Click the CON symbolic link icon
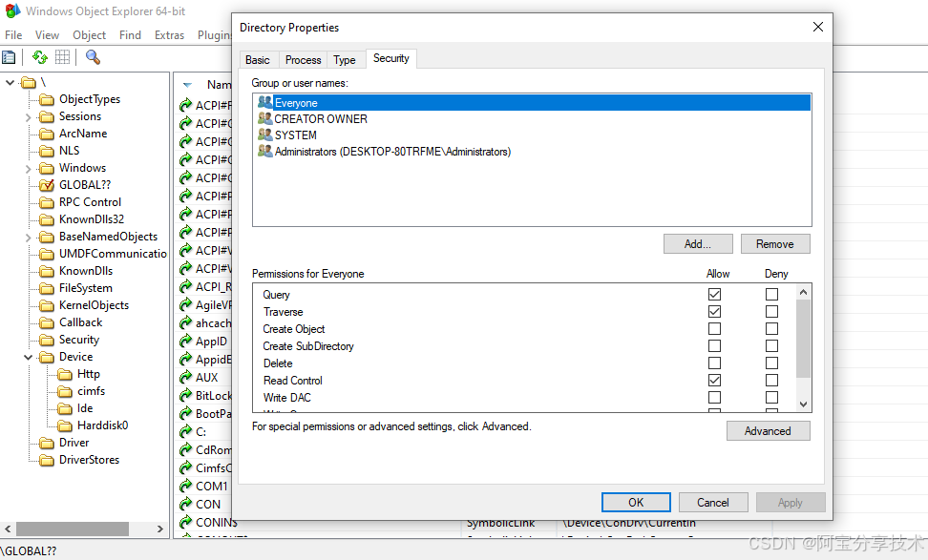Screen dimensions: 928x560 (x=186, y=505)
